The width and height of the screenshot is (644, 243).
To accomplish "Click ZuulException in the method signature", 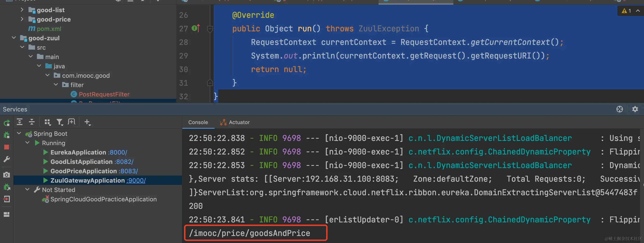I will tap(389, 29).
